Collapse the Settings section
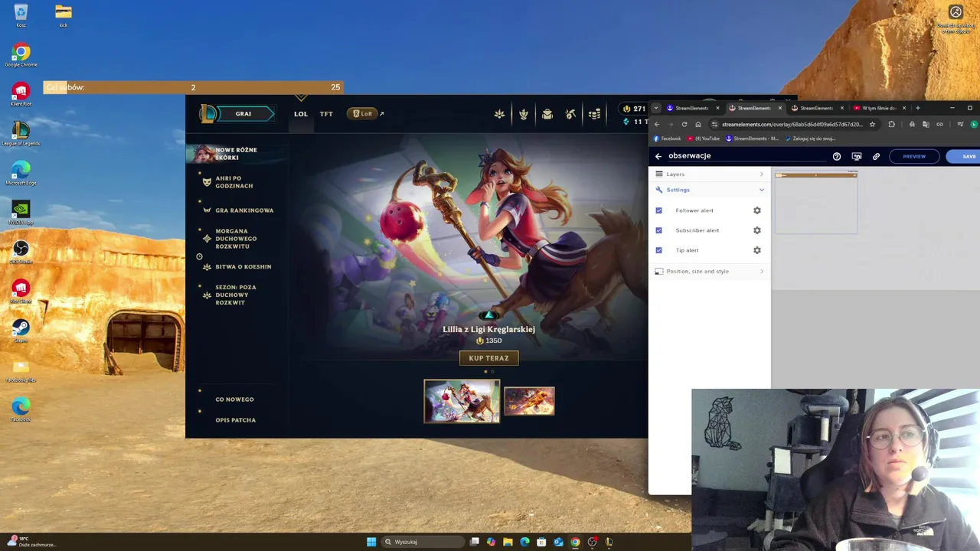Viewport: 980px width, 551px height. [710, 190]
